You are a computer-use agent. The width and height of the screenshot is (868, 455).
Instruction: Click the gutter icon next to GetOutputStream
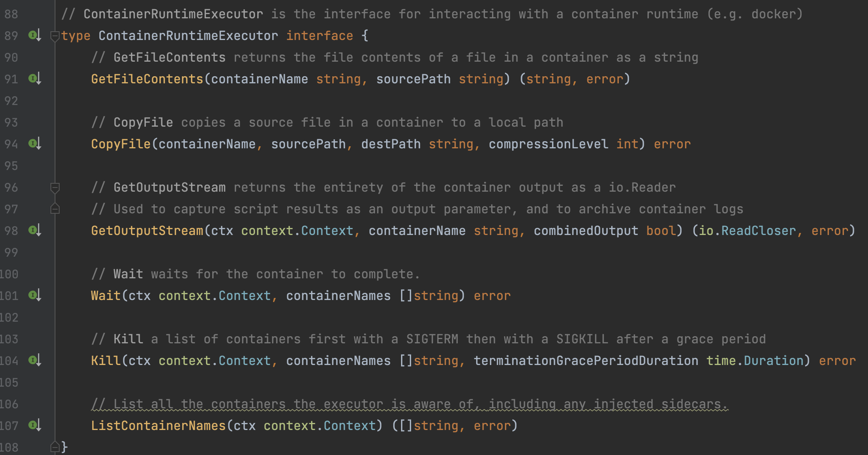(34, 230)
